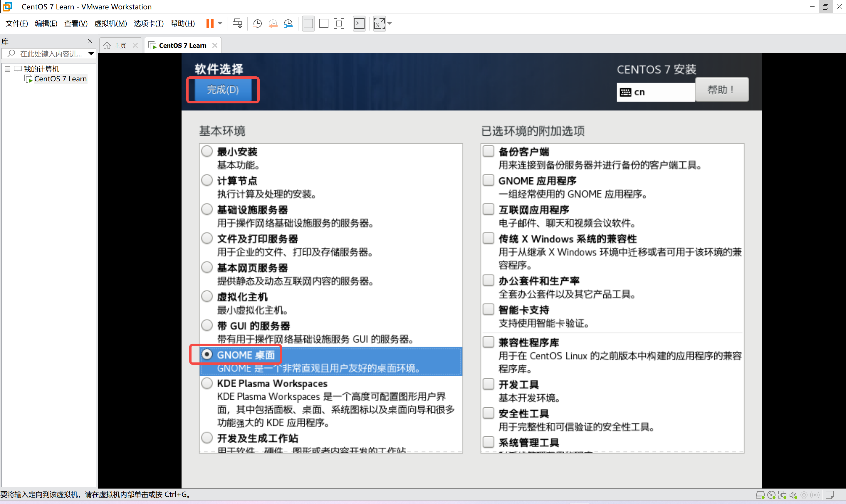This screenshot has width=846, height=504.
Task: Open the 编辑(E) menu
Action: pos(46,23)
